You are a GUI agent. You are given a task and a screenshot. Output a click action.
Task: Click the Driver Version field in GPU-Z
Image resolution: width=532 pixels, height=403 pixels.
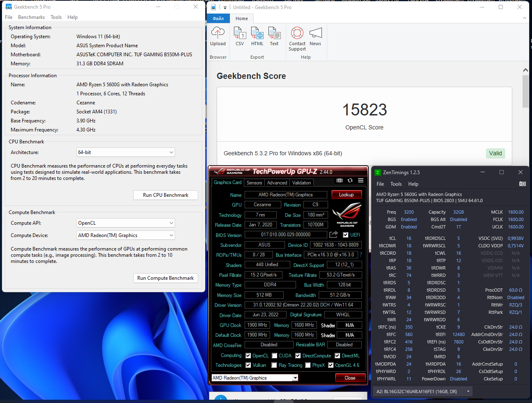[x=303, y=305]
